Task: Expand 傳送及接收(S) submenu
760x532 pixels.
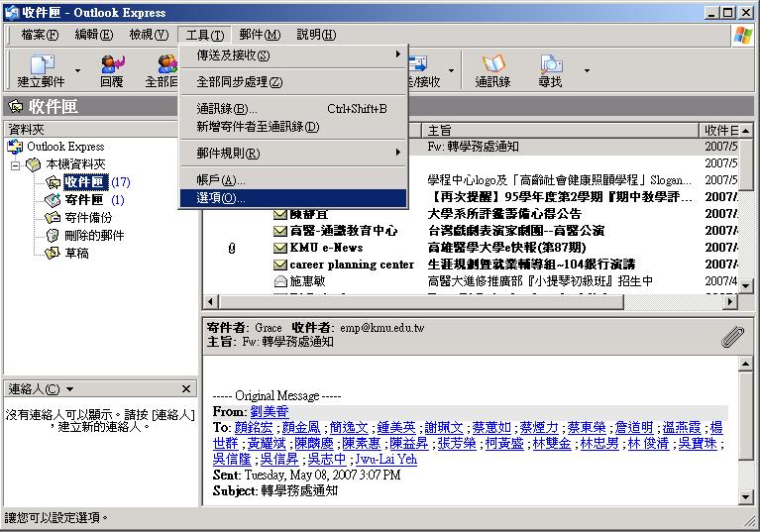Action: [293, 54]
